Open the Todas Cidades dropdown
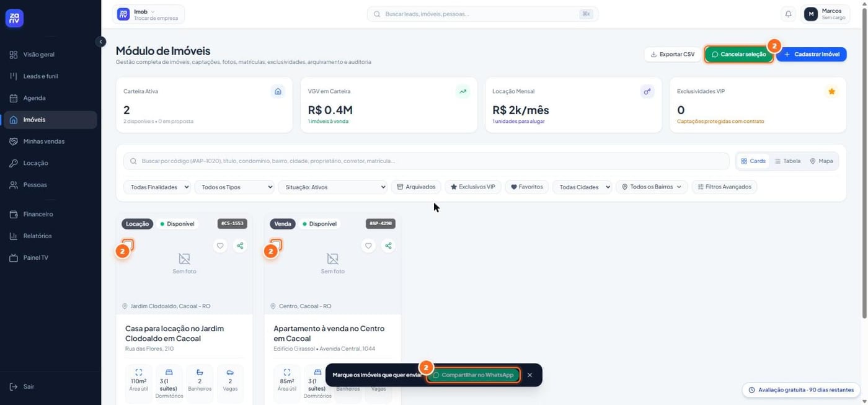Viewport: 868px width, 405px height. 582,187
